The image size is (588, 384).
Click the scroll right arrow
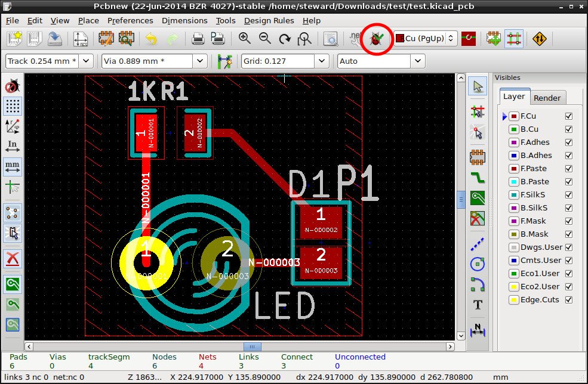click(450, 346)
